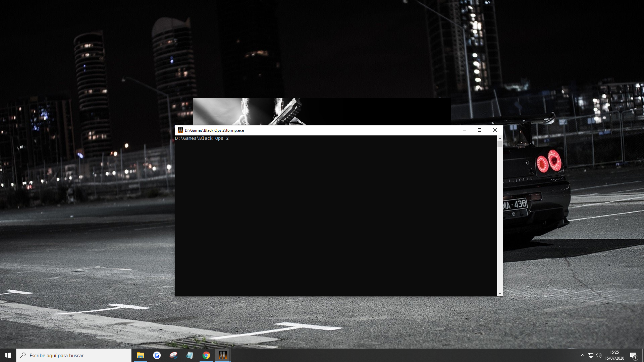Open File Explorer from the taskbar
Screen dimensions: 644x362
pos(140,355)
